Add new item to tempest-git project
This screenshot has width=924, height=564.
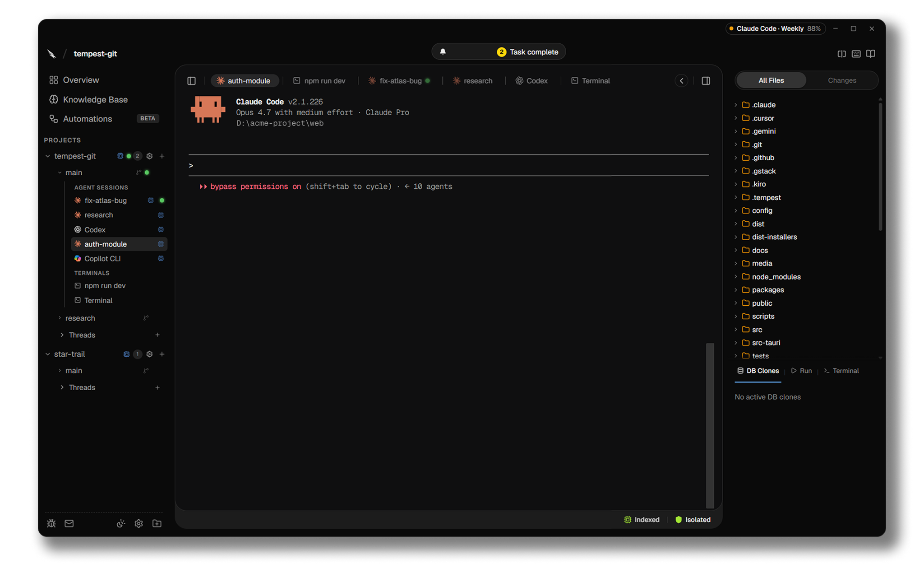[x=162, y=156]
